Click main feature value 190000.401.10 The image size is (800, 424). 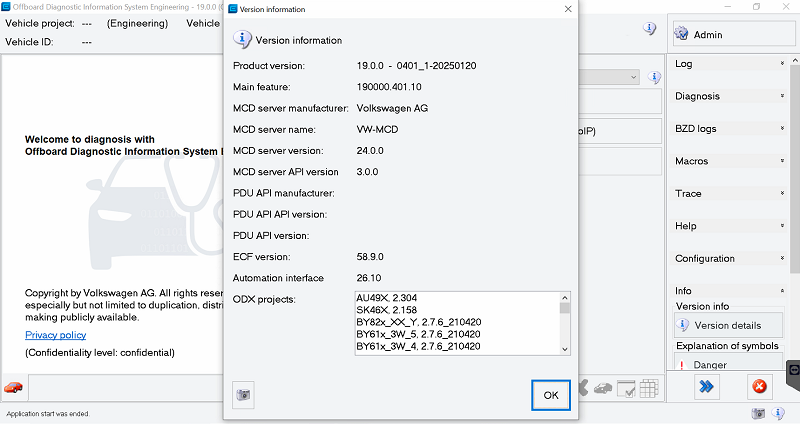pos(389,87)
